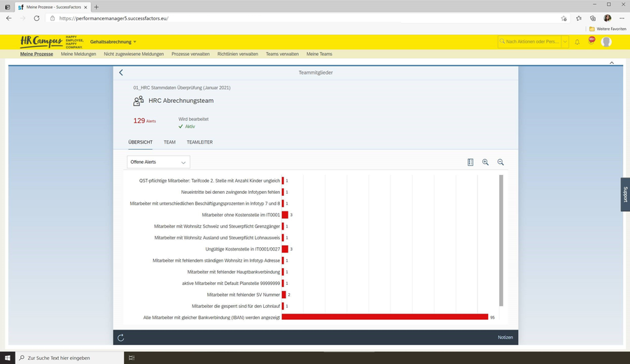This screenshot has width=630, height=364.
Task: Click the Windows taskbar search box
Action: point(69,358)
